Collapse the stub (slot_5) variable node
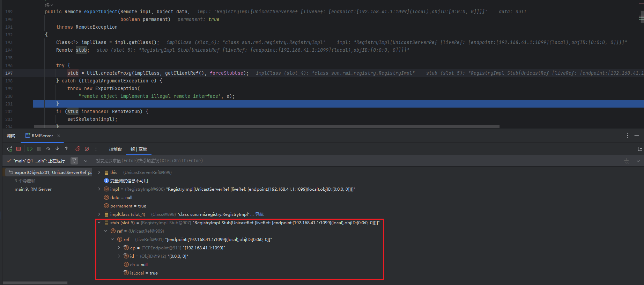644x285 pixels. click(x=99, y=222)
